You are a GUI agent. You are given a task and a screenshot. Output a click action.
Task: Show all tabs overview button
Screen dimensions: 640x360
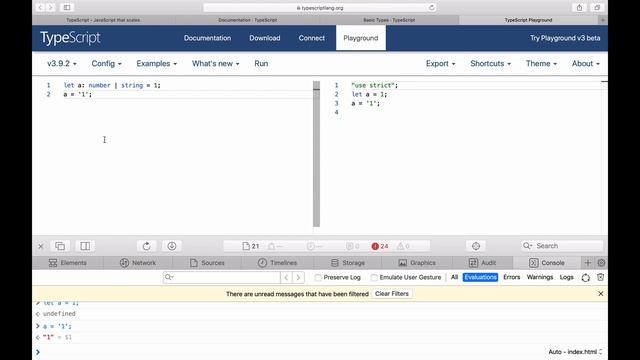597,7
